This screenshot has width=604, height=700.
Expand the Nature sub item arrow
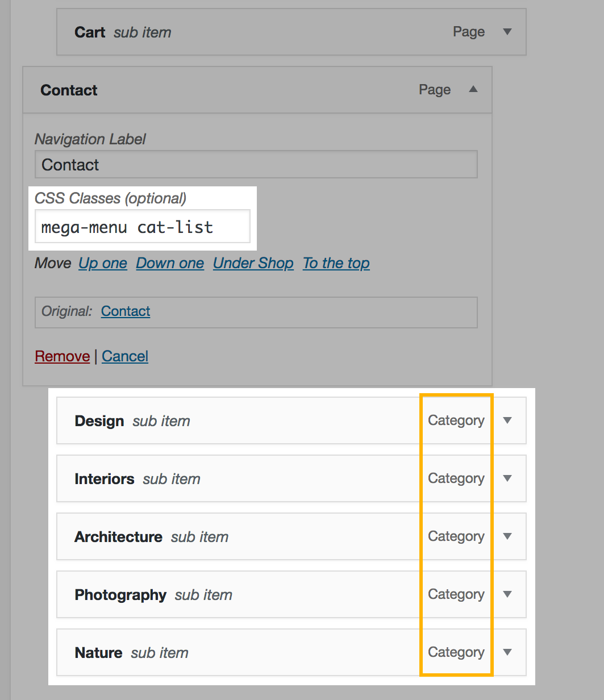click(507, 652)
